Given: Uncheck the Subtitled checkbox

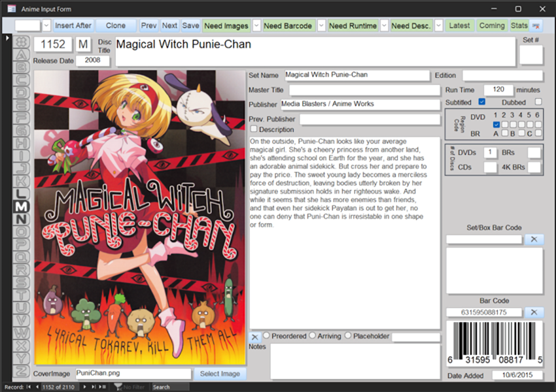Looking at the screenshot, I should (x=481, y=102).
